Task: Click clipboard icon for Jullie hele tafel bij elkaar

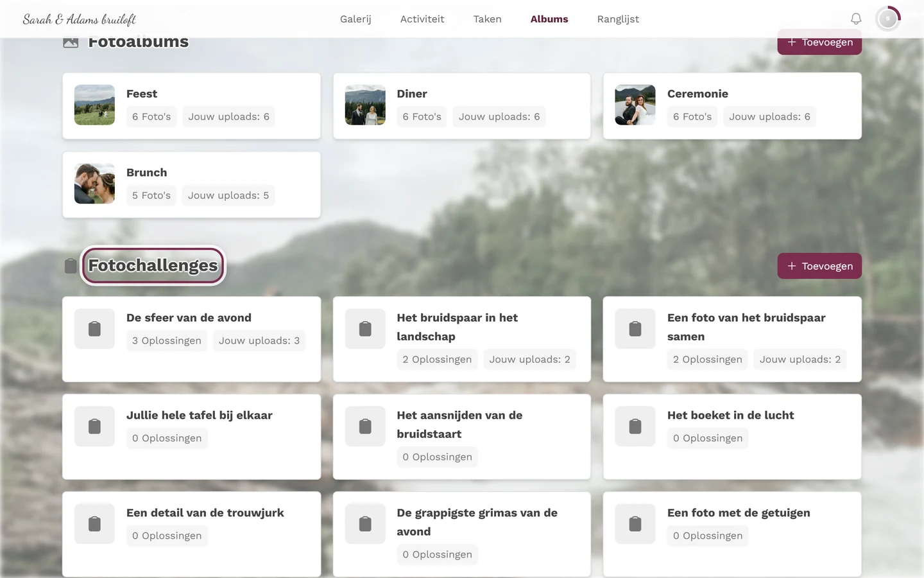Action: (x=94, y=426)
